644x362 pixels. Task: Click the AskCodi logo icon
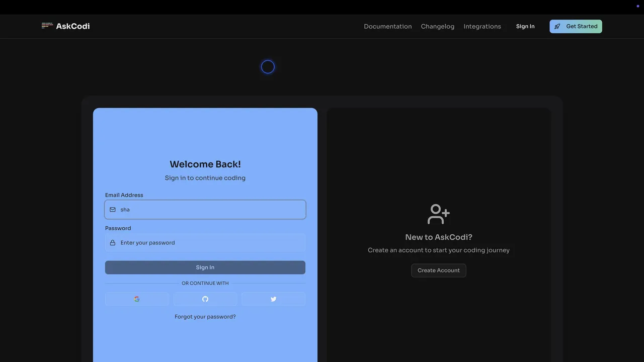click(47, 26)
